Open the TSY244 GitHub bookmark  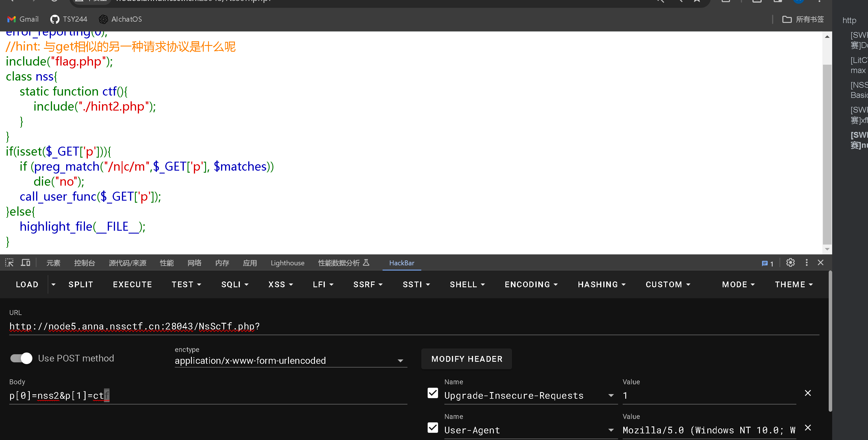(x=69, y=19)
